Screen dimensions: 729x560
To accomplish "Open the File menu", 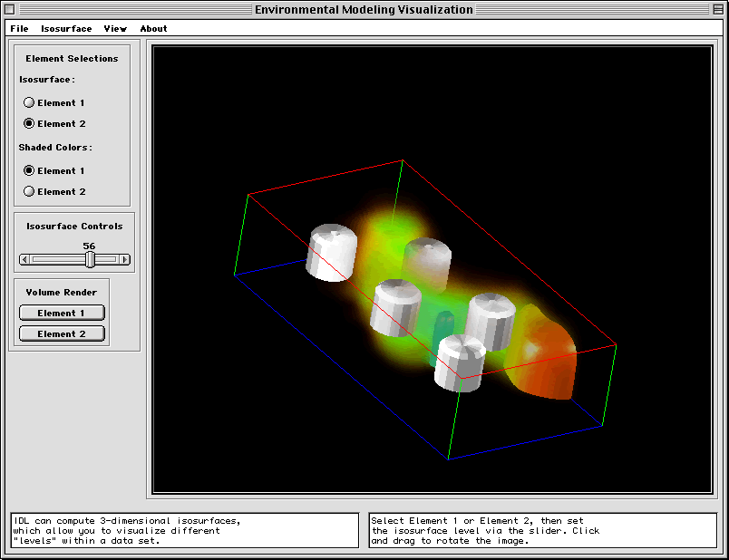I will pos(17,28).
